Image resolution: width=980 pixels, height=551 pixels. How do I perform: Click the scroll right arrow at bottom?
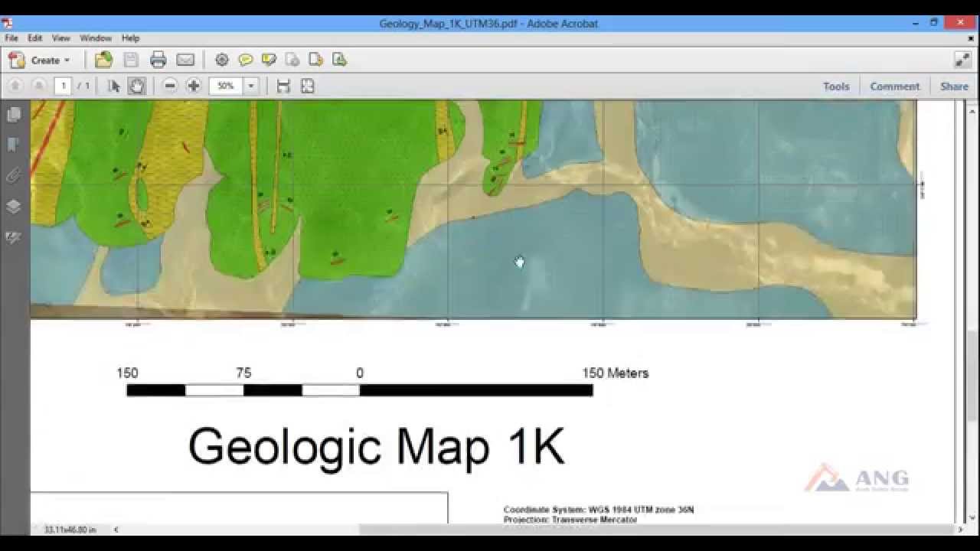point(961,529)
